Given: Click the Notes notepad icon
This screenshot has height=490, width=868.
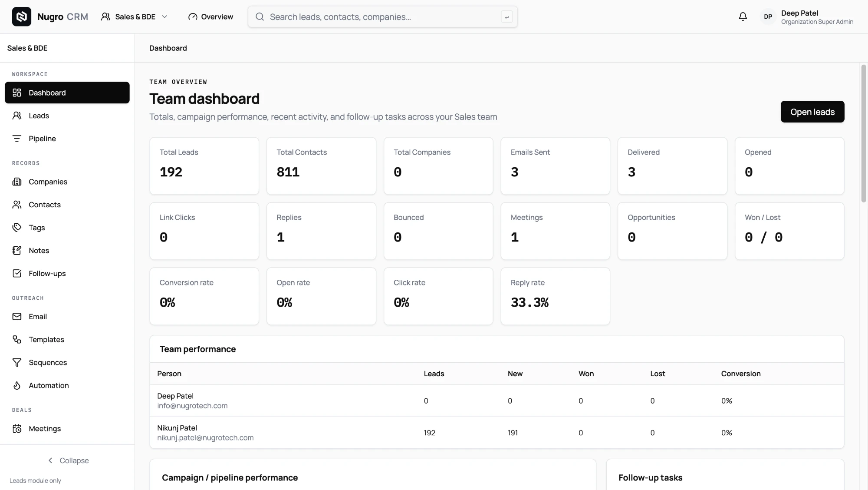Looking at the screenshot, I should coord(17,250).
